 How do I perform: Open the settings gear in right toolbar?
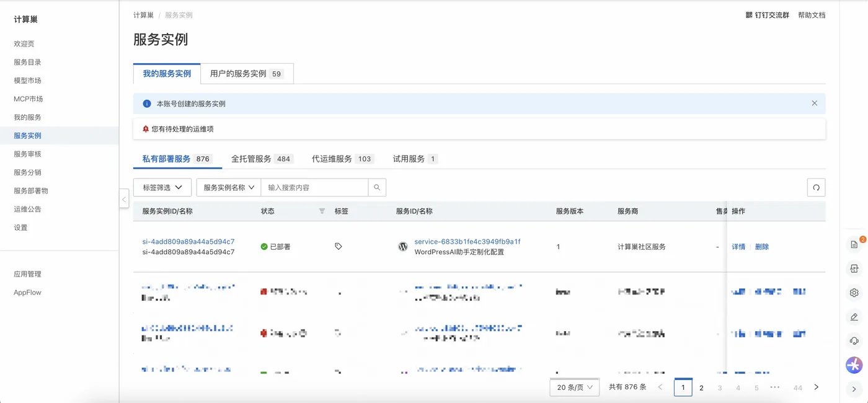pyautogui.click(x=854, y=293)
